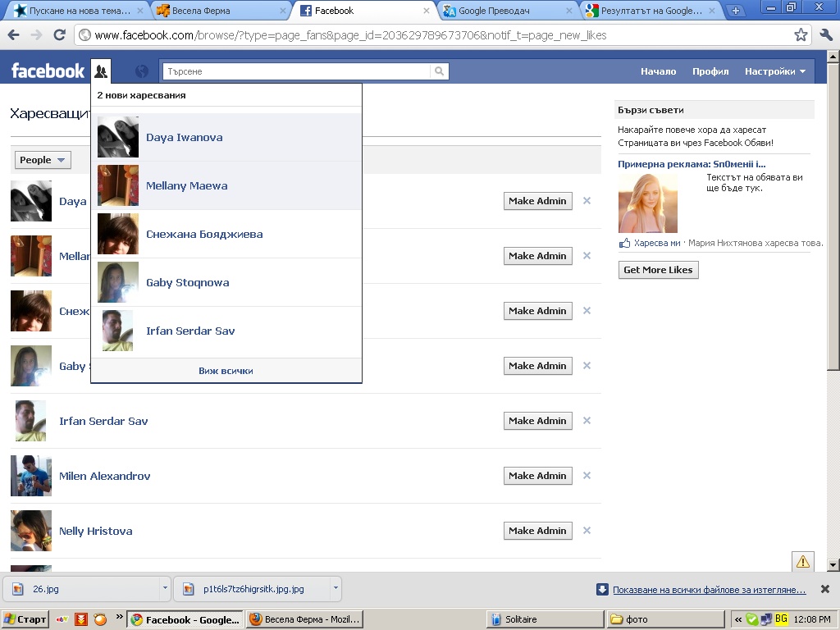Switch to the Google Преводач tab

click(x=506, y=11)
